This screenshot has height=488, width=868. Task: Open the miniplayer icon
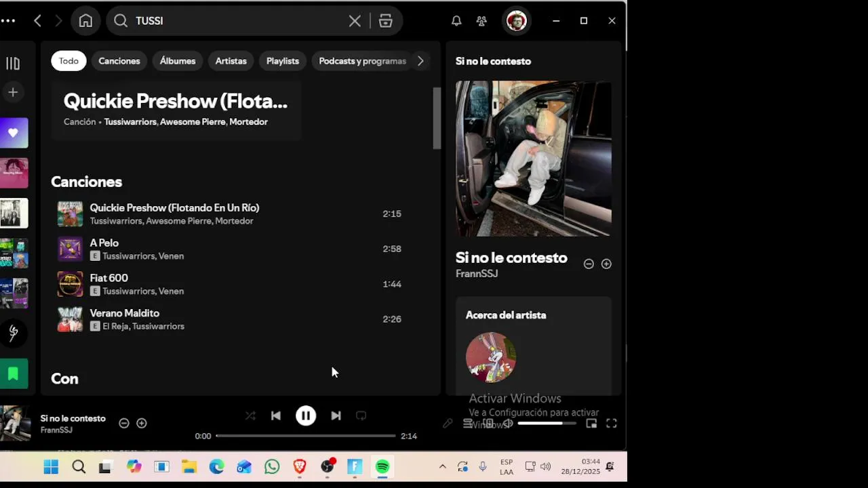(591, 424)
